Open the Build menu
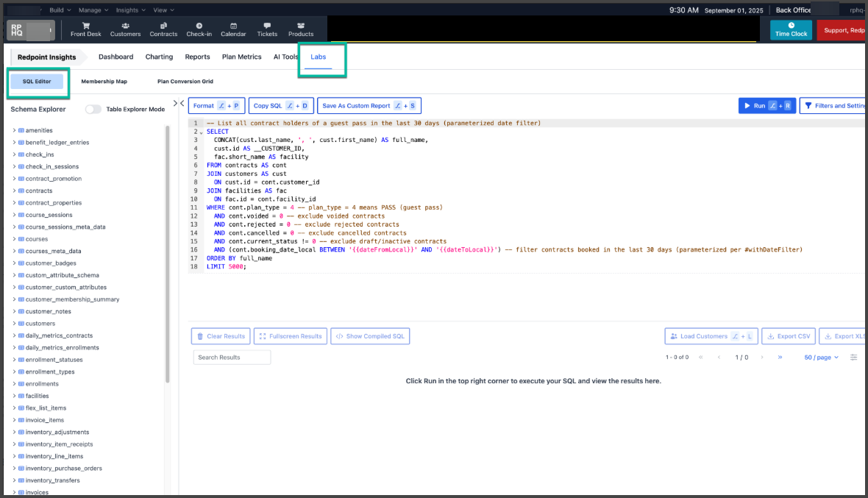This screenshot has width=868, height=498. tap(60, 10)
